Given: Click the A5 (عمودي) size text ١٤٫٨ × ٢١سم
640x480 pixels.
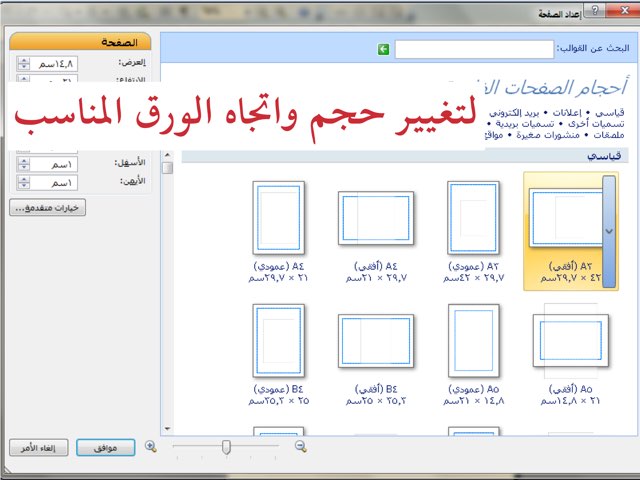Looking at the screenshot, I should (x=473, y=401).
